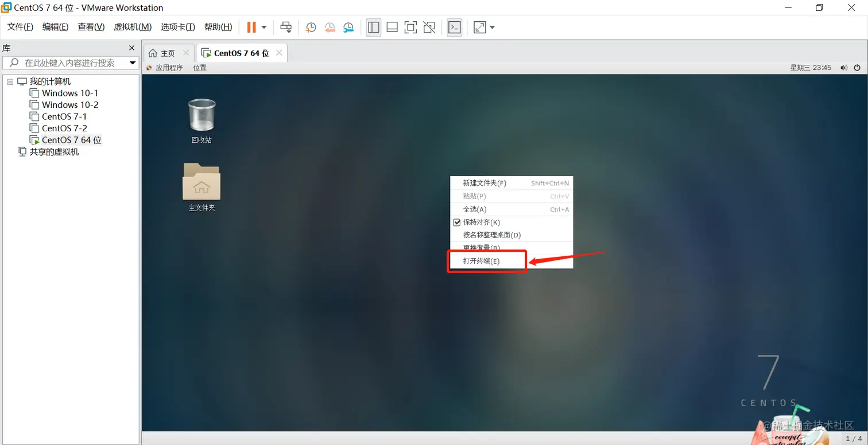The height and width of the screenshot is (445, 868).
Task: Revert the virtual machine to snapshot
Action: [x=330, y=27]
